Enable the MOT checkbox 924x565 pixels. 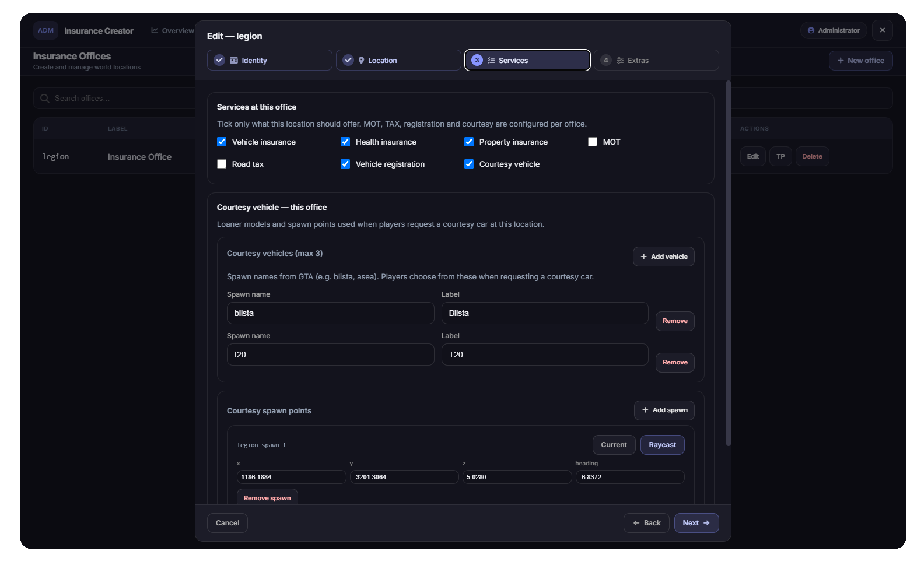click(x=593, y=142)
